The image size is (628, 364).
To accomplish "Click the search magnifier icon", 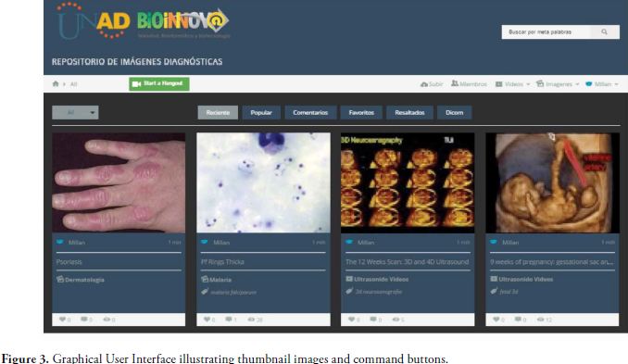I will 604,32.
